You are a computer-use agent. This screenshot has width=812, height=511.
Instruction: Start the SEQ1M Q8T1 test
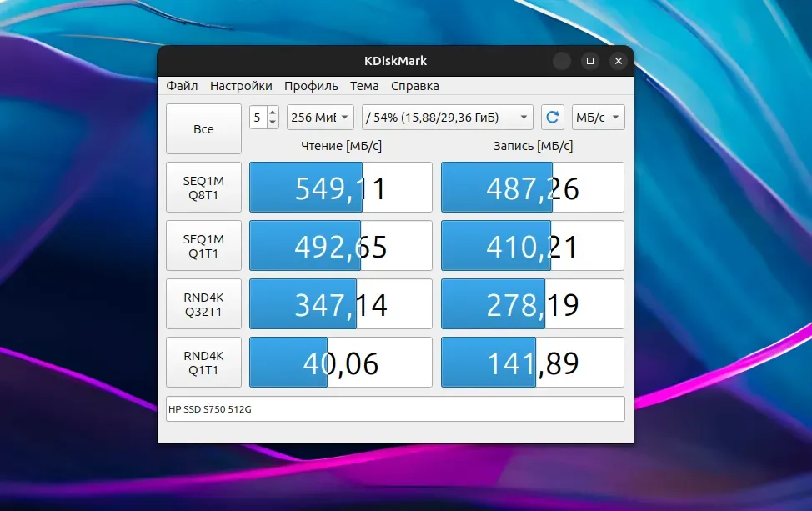click(203, 188)
